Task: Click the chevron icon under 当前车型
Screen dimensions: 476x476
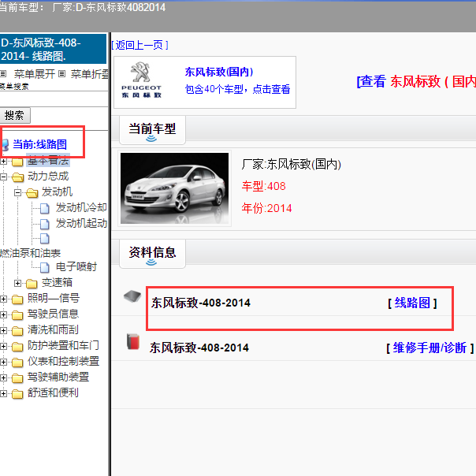Action: pyautogui.click(x=151, y=139)
